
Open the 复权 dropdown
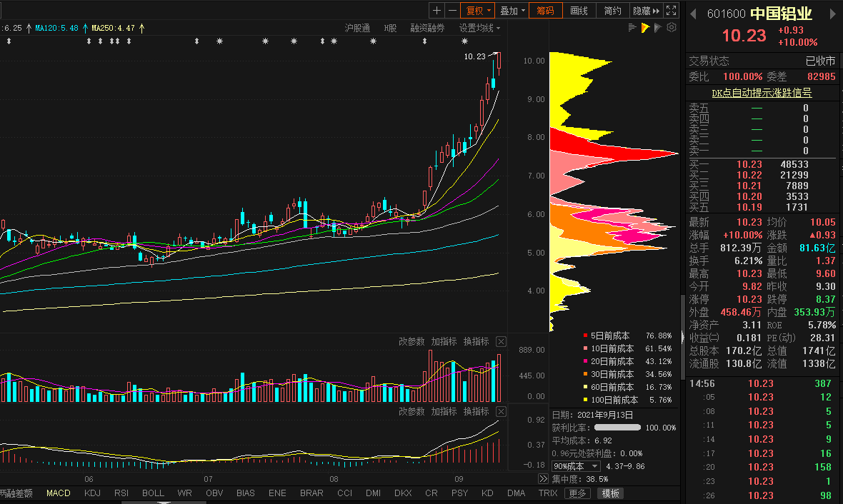[x=477, y=10]
